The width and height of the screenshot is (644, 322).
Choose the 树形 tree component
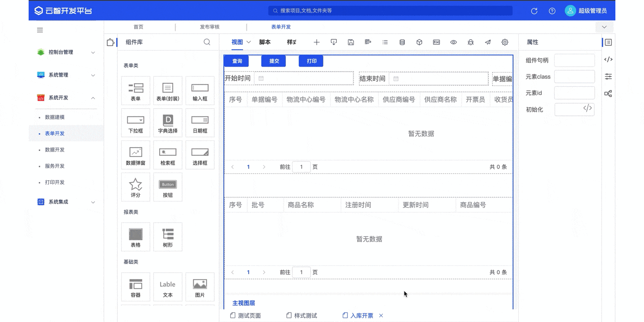(168, 237)
